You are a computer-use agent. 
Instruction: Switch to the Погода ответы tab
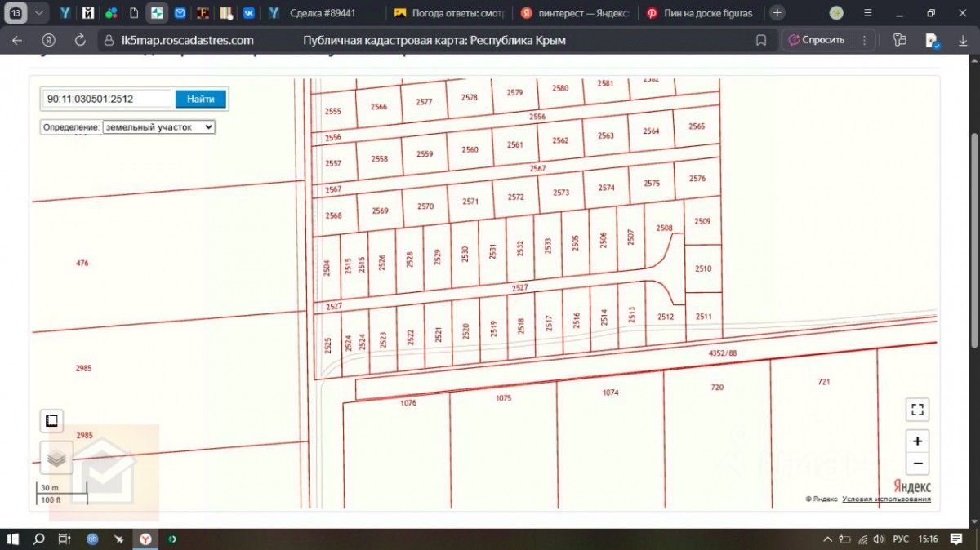[449, 13]
